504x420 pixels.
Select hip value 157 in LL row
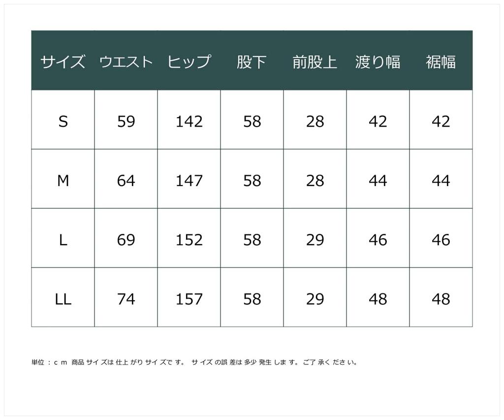189,299
